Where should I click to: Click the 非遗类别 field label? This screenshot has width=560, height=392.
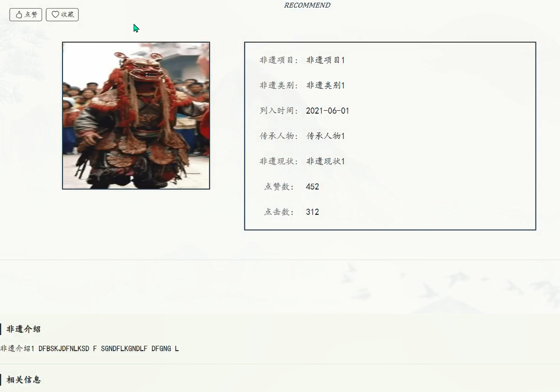point(278,85)
